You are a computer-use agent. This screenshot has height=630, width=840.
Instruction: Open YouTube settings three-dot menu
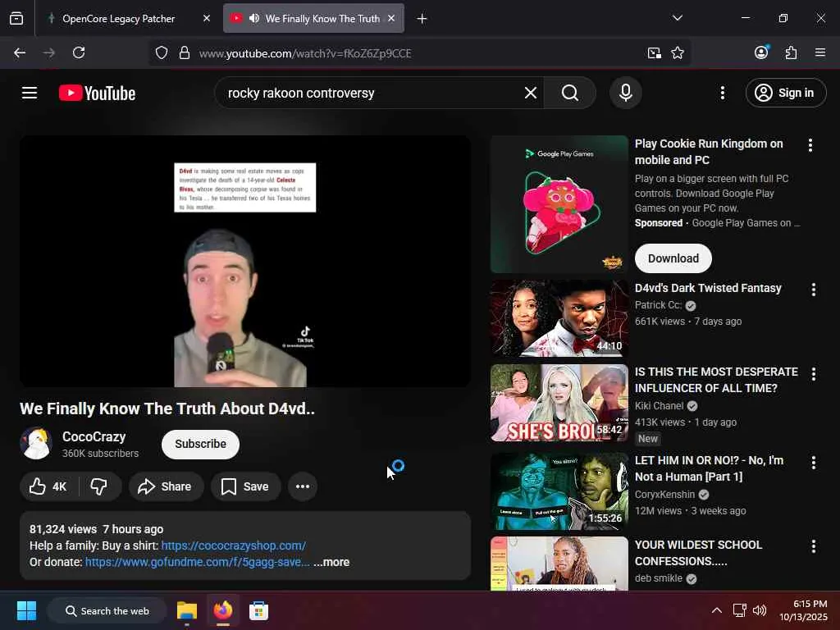(x=723, y=94)
